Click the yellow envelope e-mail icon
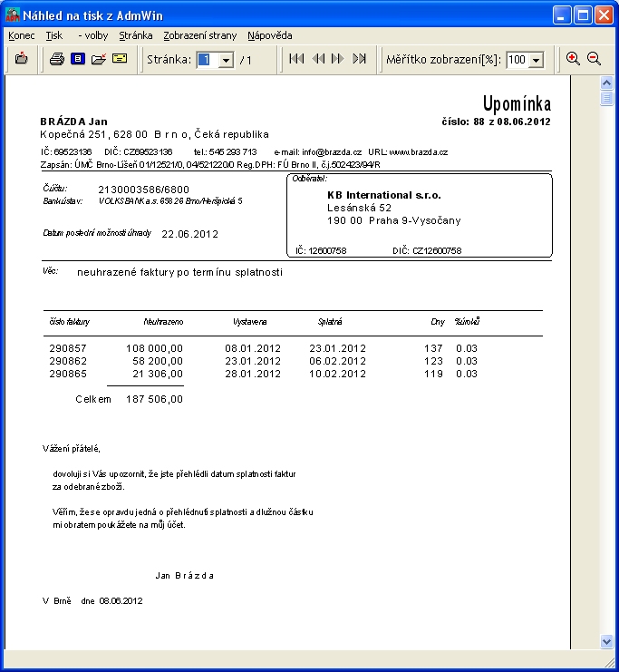Screen dimensions: 619x672 pyautogui.click(x=120, y=58)
